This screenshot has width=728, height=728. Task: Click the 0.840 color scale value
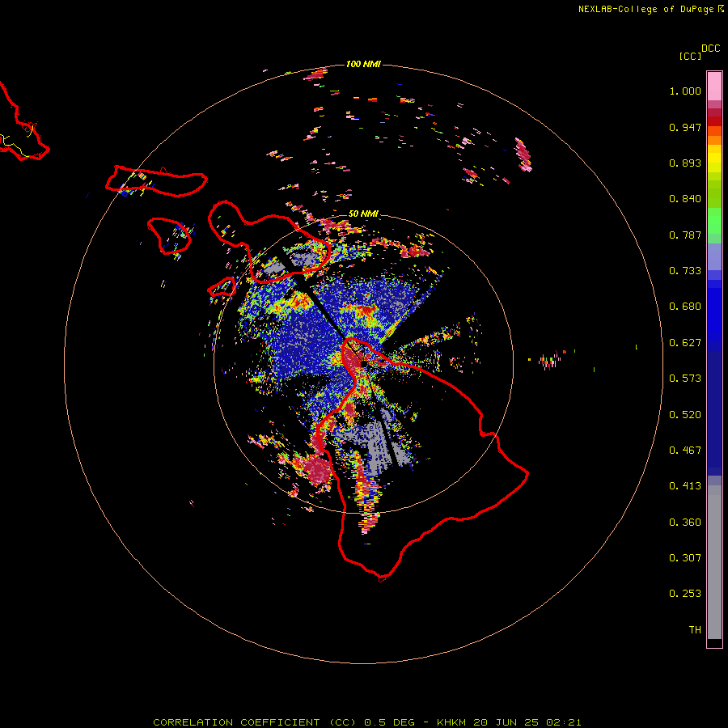[x=685, y=199]
